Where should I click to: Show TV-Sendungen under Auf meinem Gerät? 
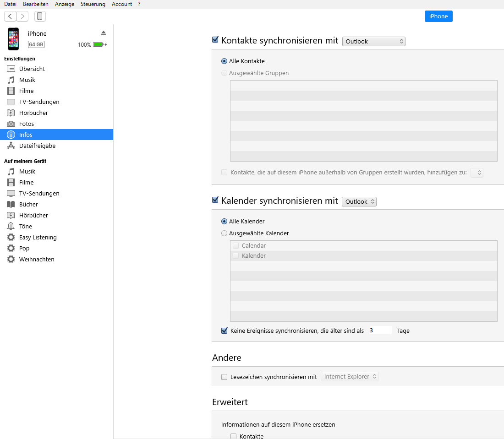click(x=56, y=193)
